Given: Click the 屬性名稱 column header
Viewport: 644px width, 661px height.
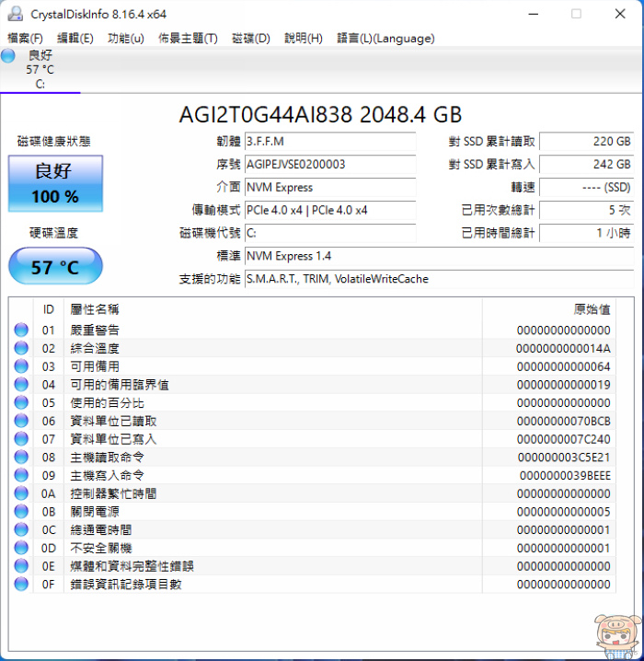Looking at the screenshot, I should tap(95, 309).
